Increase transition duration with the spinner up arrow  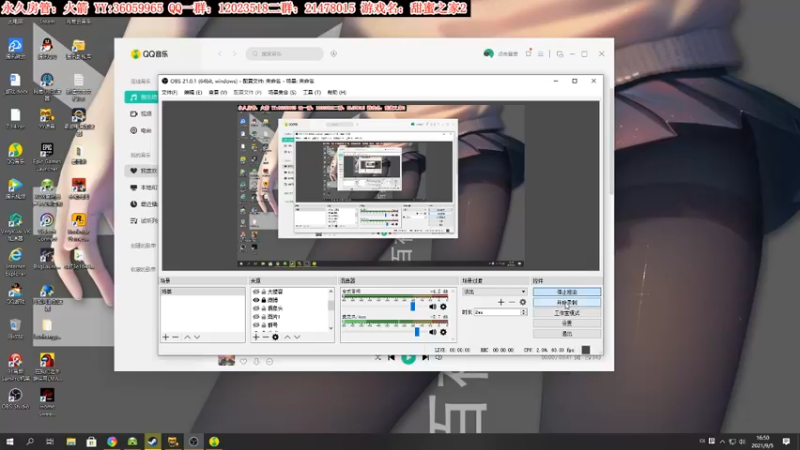[x=523, y=310]
